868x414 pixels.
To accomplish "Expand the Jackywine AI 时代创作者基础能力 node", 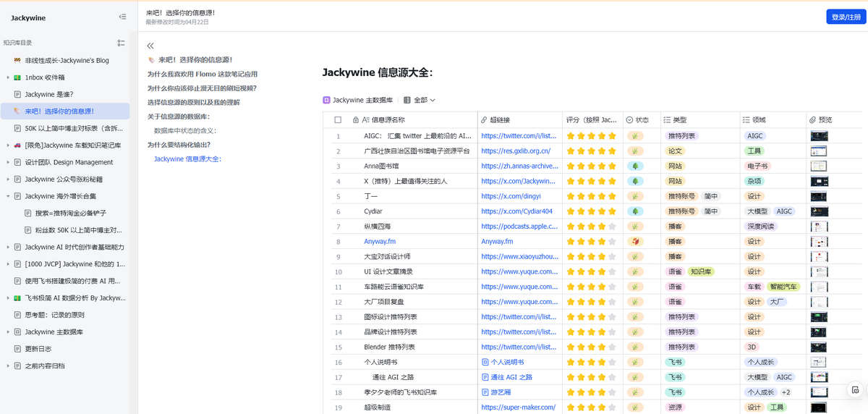I will [x=8, y=247].
